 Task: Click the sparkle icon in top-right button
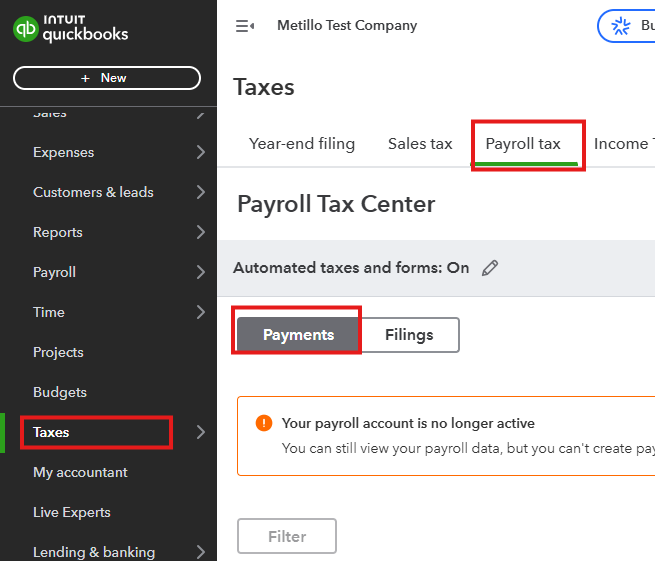click(x=620, y=26)
